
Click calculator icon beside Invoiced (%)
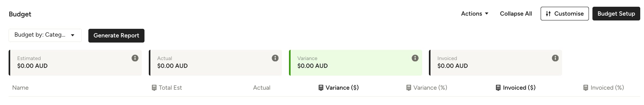pos(586,88)
